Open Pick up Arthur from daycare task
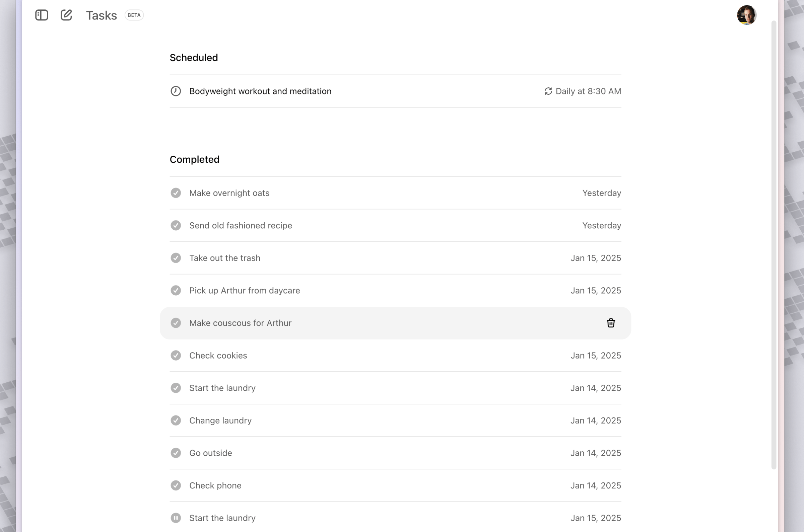Viewport: 804px width, 532px height. (x=244, y=290)
